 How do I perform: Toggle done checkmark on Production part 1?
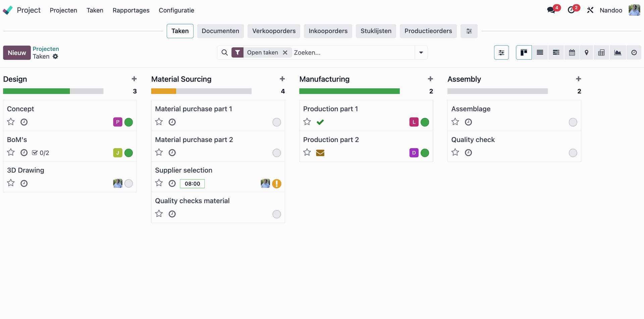[x=320, y=122]
